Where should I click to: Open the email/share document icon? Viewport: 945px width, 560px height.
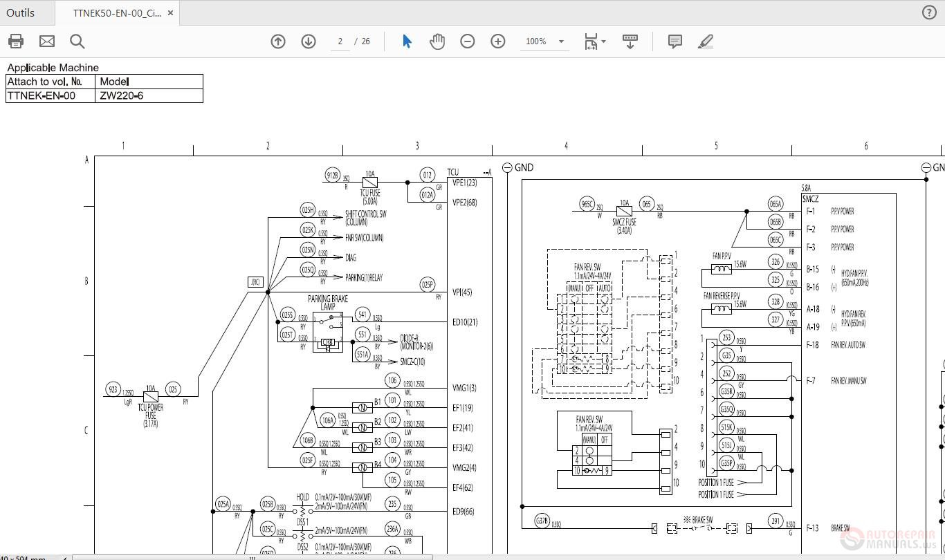pyautogui.click(x=46, y=41)
